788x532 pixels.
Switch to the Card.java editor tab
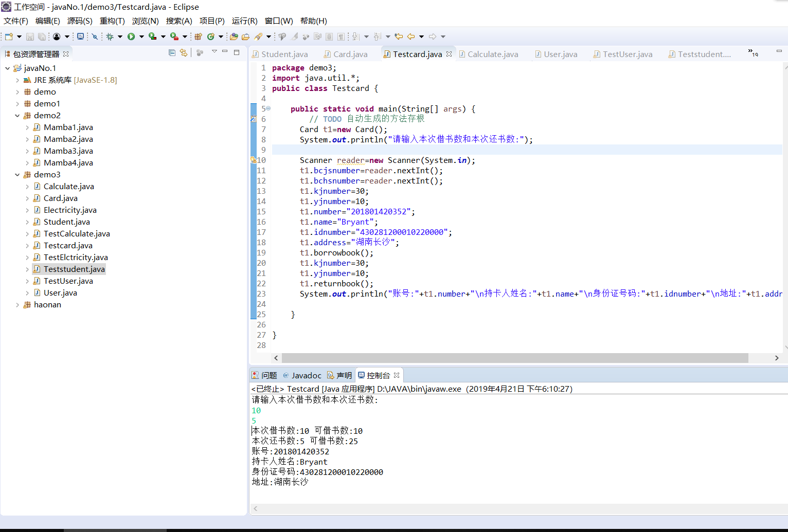pyautogui.click(x=350, y=54)
